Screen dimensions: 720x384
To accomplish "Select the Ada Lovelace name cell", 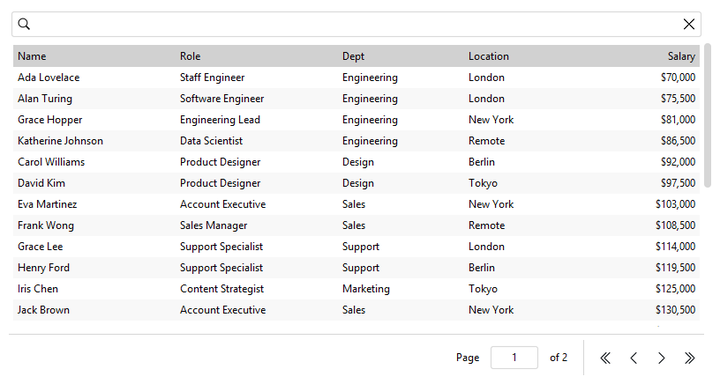I will pyautogui.click(x=94, y=77).
